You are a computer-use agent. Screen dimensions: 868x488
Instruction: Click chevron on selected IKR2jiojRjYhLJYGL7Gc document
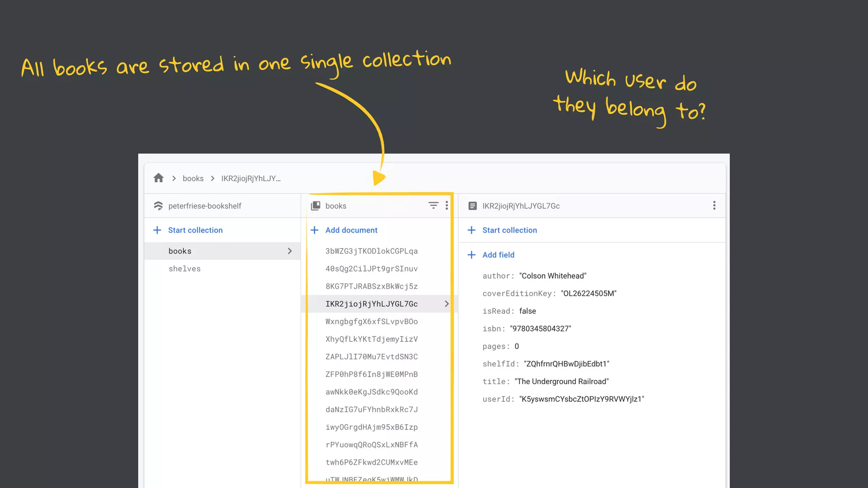[446, 304]
